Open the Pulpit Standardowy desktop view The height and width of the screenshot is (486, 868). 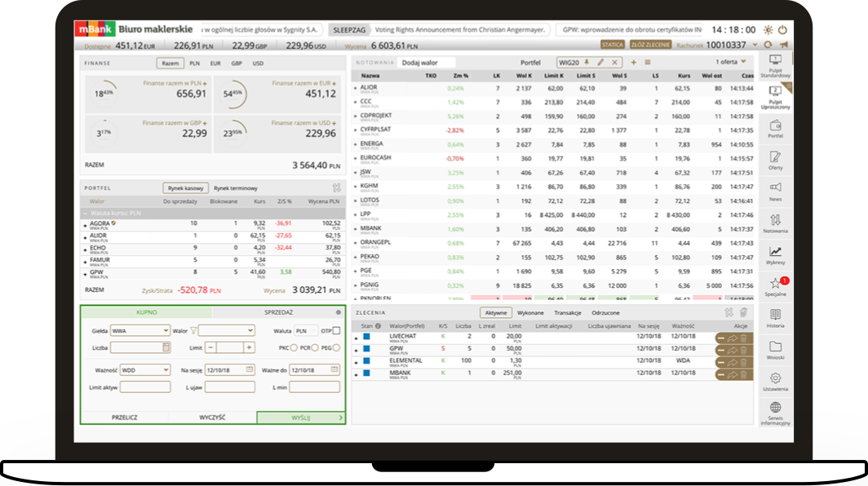pos(775,66)
